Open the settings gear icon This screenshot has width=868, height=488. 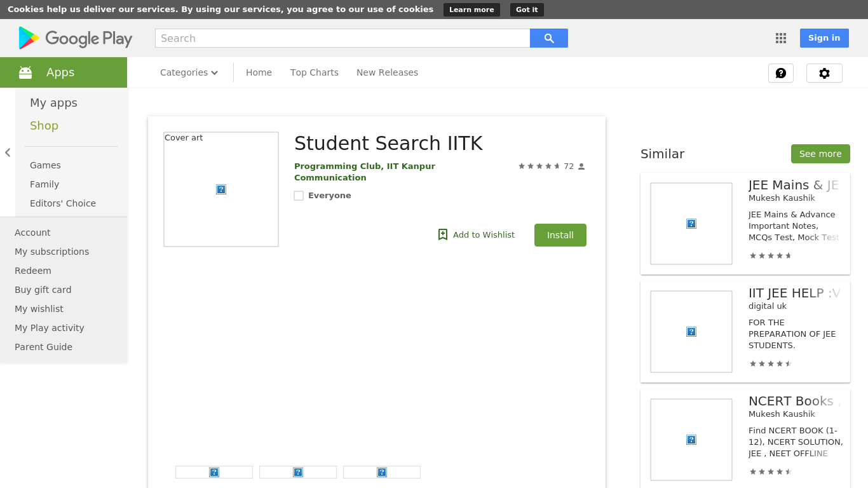coord(824,73)
